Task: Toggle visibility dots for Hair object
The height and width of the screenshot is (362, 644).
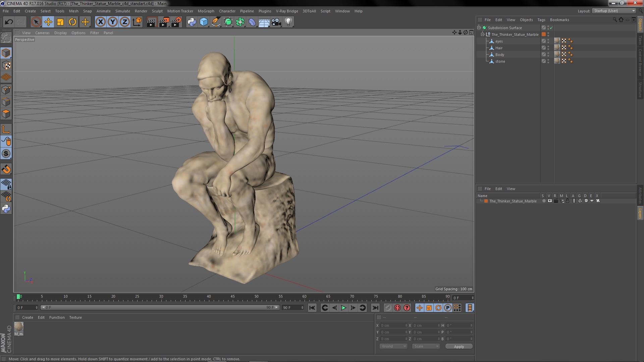Action: coord(548,48)
